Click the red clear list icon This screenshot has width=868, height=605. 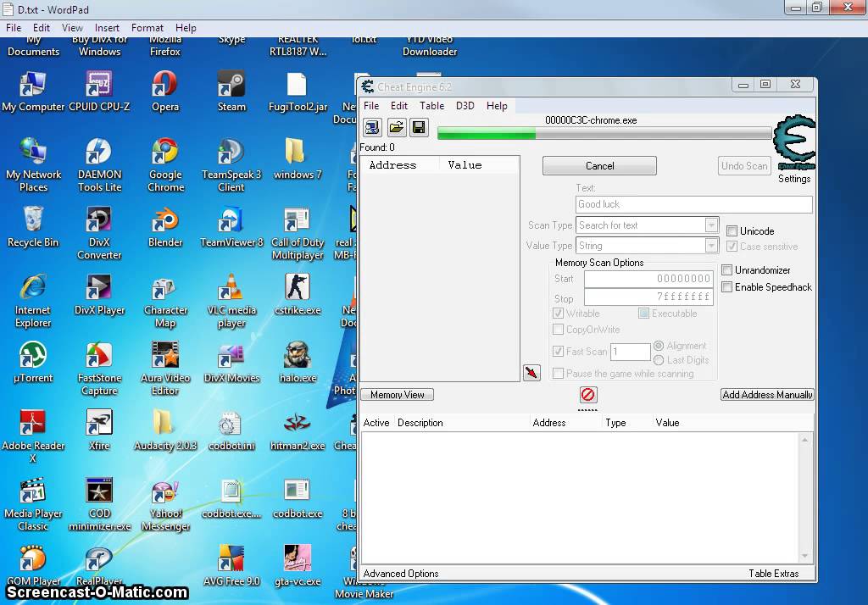point(588,395)
